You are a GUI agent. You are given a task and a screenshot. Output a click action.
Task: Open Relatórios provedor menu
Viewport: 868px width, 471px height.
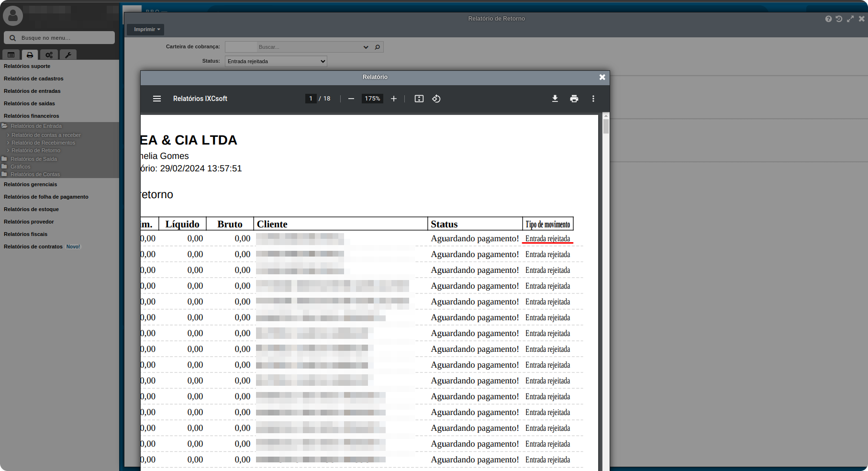pyautogui.click(x=29, y=222)
